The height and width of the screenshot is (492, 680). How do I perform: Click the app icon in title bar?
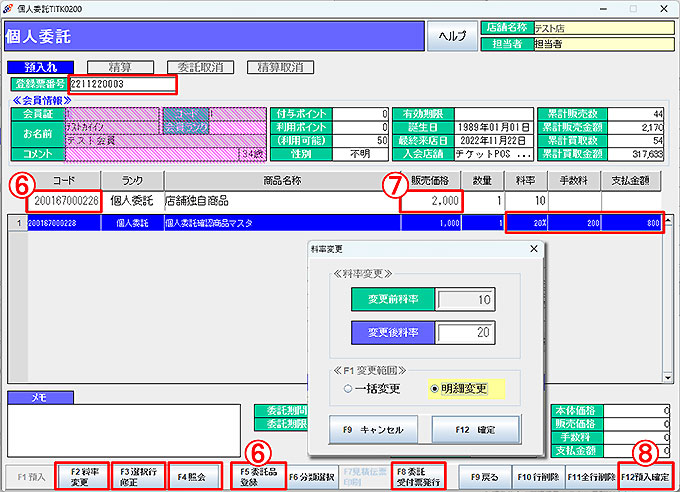click(8, 9)
